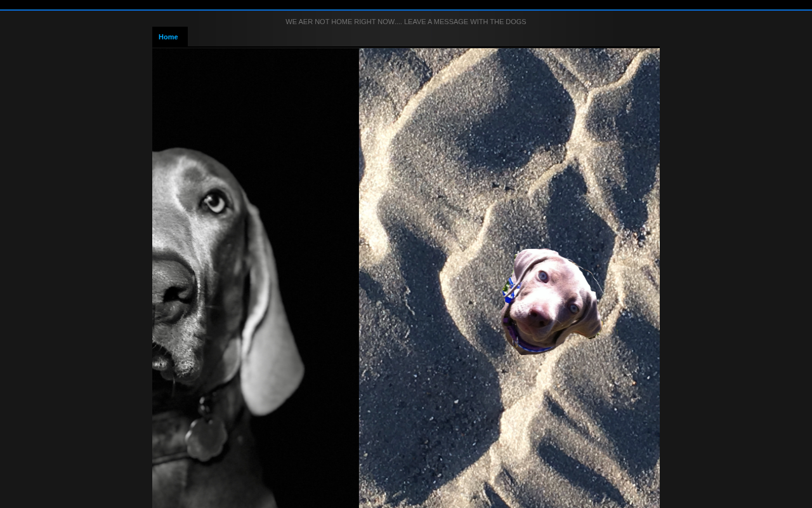Click the blue line at the page top

coord(406,10)
